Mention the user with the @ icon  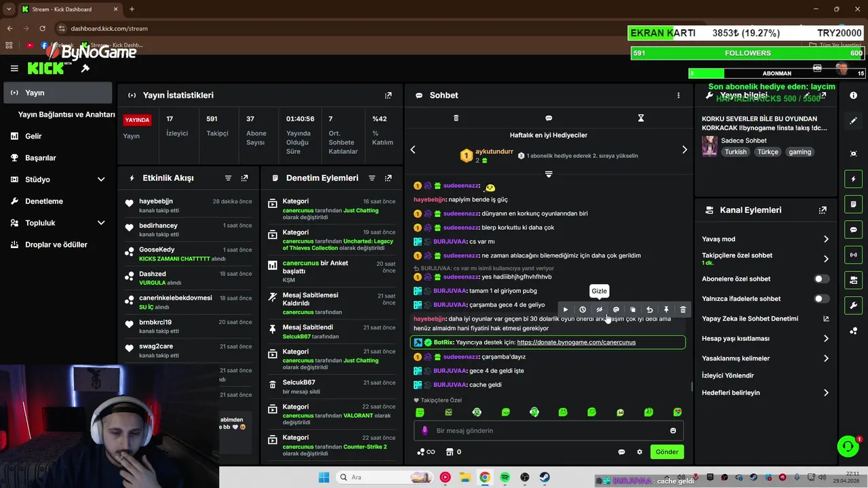tap(616, 310)
